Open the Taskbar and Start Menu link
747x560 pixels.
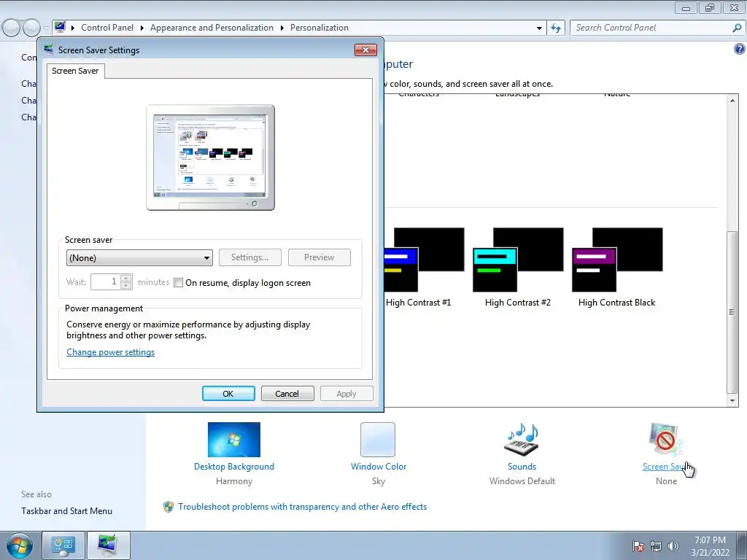coord(66,511)
